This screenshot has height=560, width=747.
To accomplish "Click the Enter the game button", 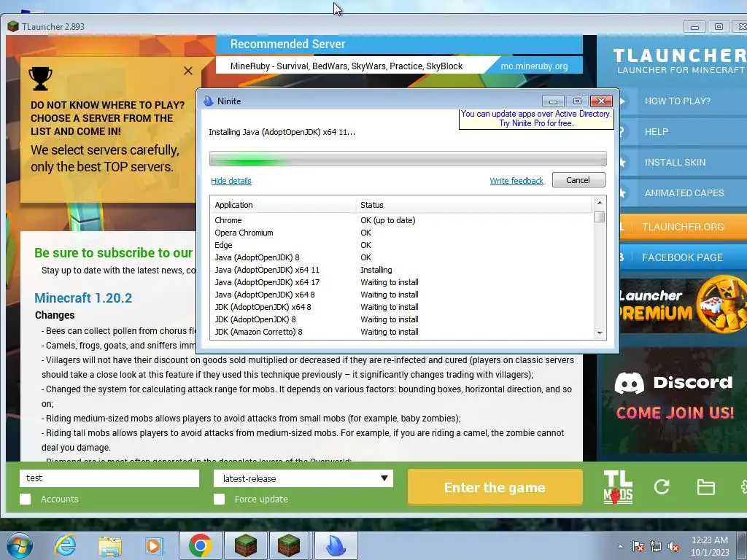I will 495,487.
